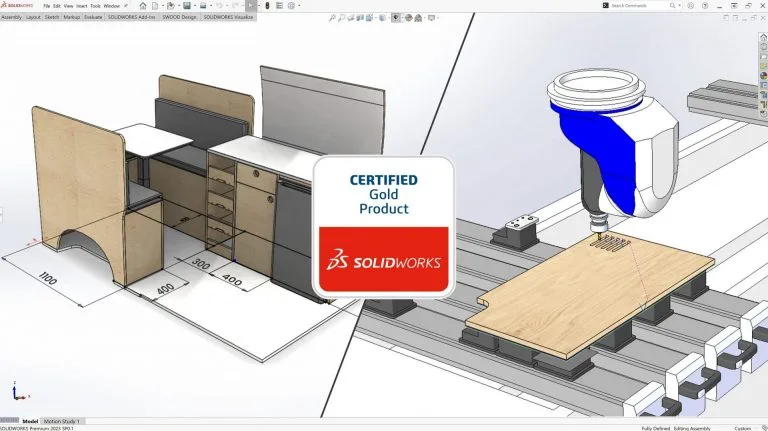Click the New document icon
This screenshot has width=768, height=431.
click(x=154, y=6)
